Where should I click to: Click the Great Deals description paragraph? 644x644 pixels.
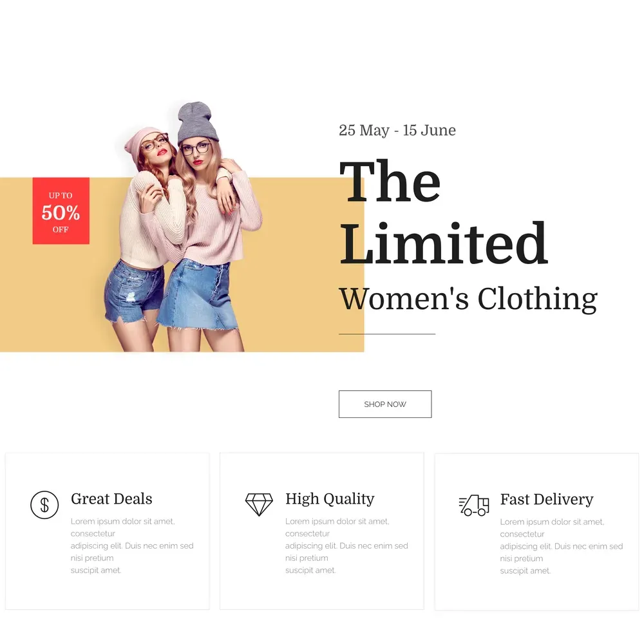pyautogui.click(x=132, y=546)
